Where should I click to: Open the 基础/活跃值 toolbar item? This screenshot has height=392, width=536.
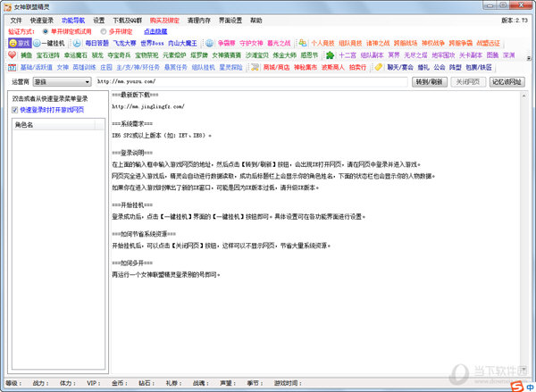(x=37, y=68)
